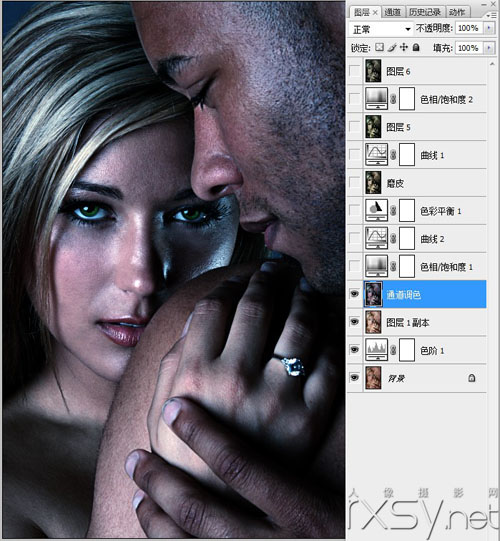The image size is (500, 541).
Task: Select layer name 图层 1 副本
Action: point(408,323)
